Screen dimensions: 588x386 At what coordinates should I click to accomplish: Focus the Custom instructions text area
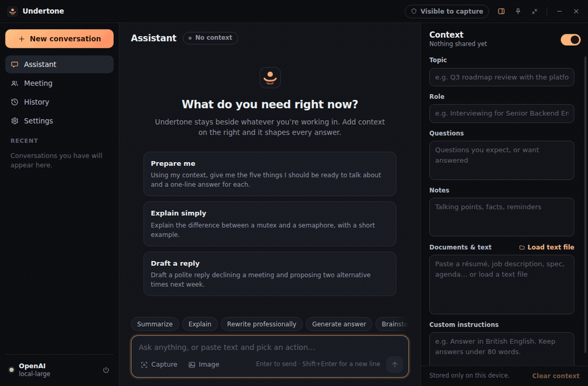(x=502, y=349)
